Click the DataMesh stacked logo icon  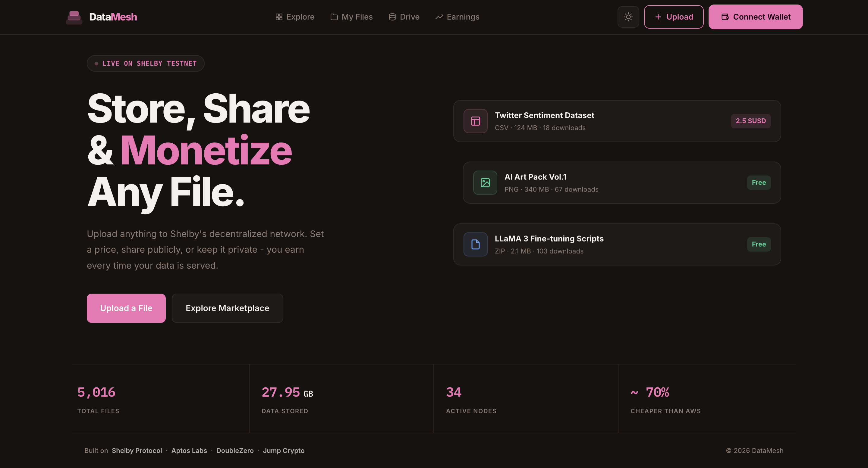[x=74, y=17]
